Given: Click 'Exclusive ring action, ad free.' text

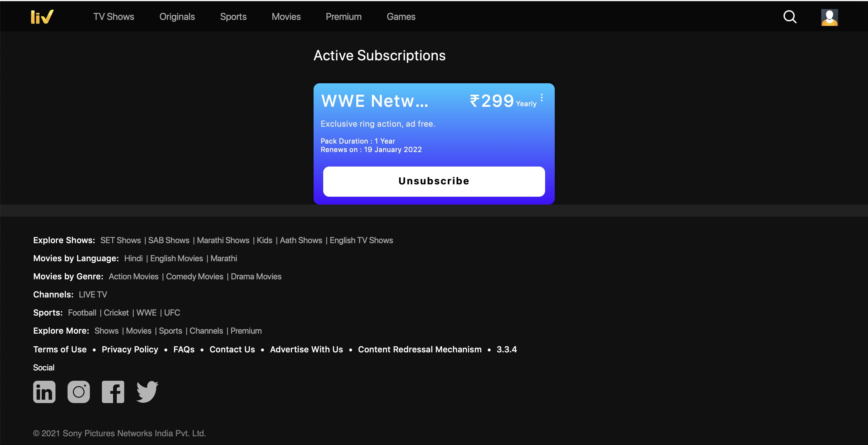Looking at the screenshot, I should pyautogui.click(x=378, y=124).
